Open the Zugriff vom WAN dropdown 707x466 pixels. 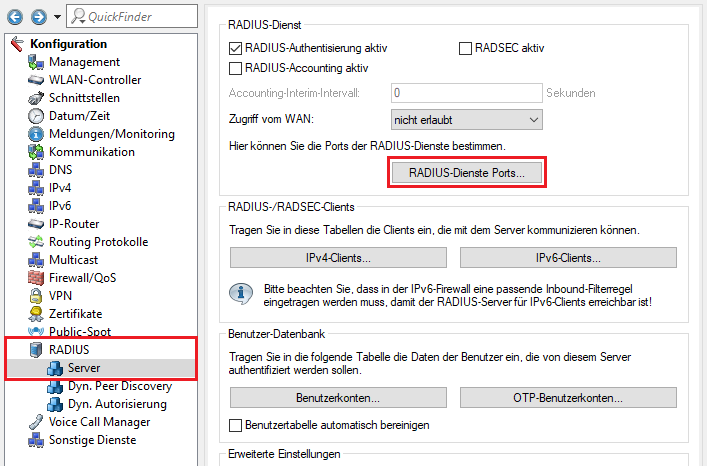(467, 120)
